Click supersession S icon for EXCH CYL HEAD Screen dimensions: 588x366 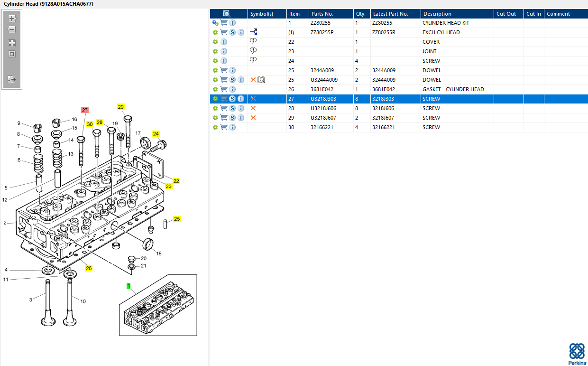tap(232, 32)
